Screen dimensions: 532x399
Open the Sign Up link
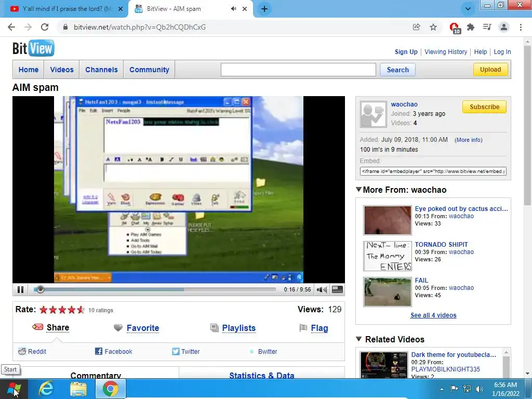pos(406,52)
